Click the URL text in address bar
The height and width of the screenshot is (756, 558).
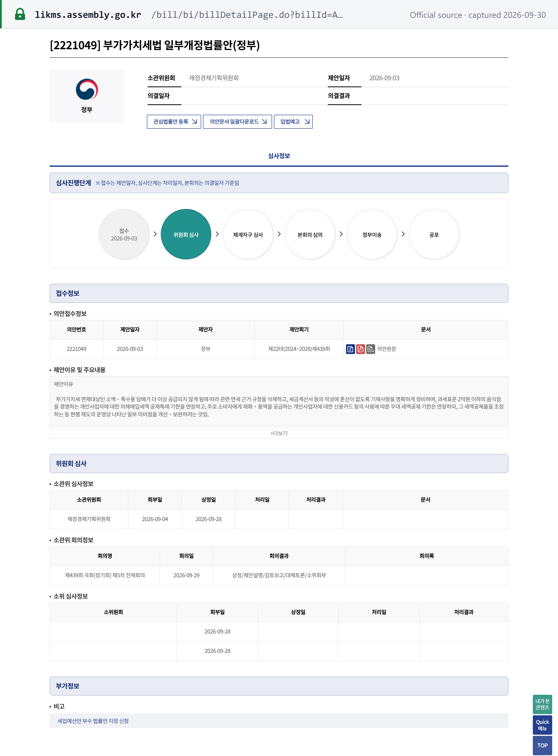pos(189,15)
